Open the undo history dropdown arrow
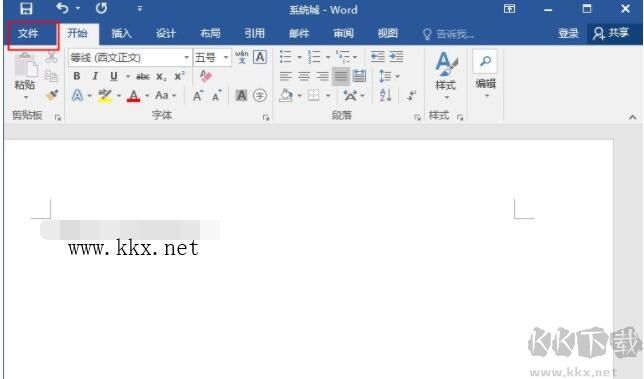Screen dimensions: 644x379 point(78,9)
